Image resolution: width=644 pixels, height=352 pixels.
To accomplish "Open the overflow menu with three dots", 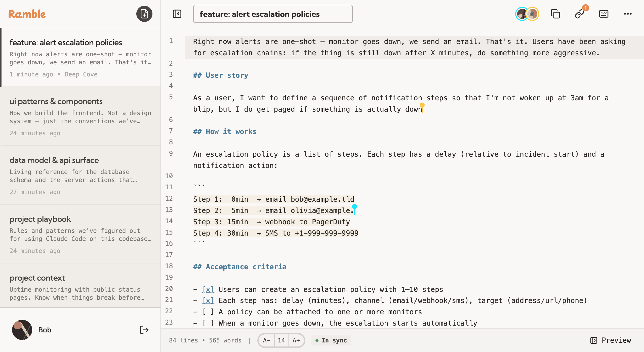I will pos(628,14).
